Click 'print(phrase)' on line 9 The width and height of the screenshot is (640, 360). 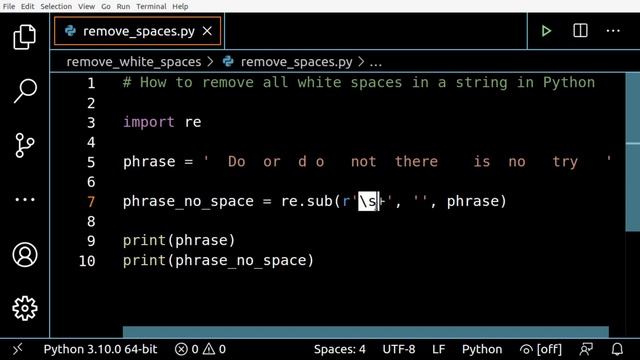179,240
